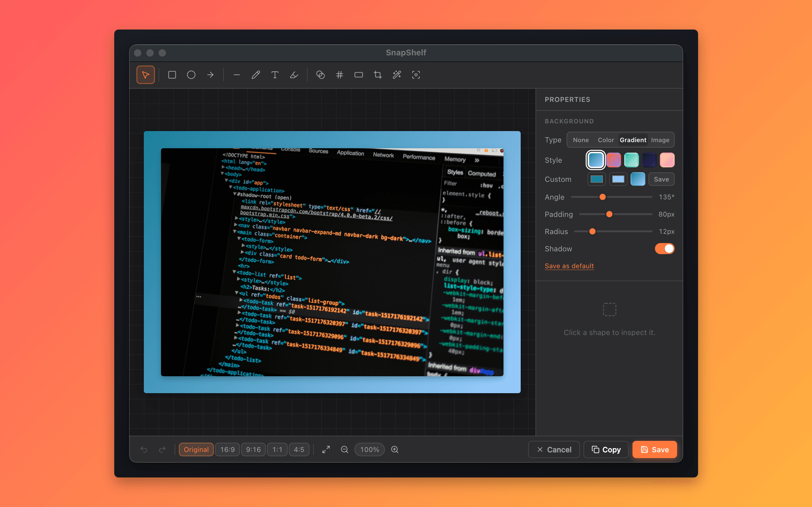Select the 16:9 aspect ratio
This screenshot has width=812, height=507.
228,449
